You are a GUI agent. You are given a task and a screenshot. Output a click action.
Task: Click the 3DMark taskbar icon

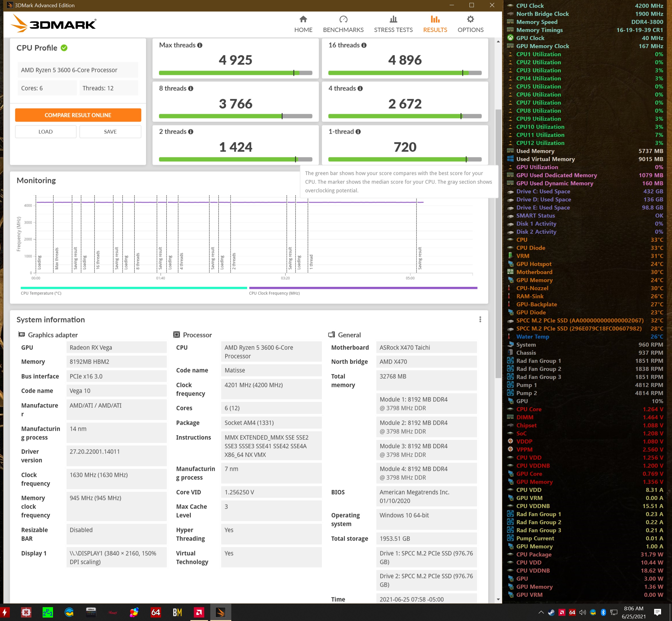(220, 612)
